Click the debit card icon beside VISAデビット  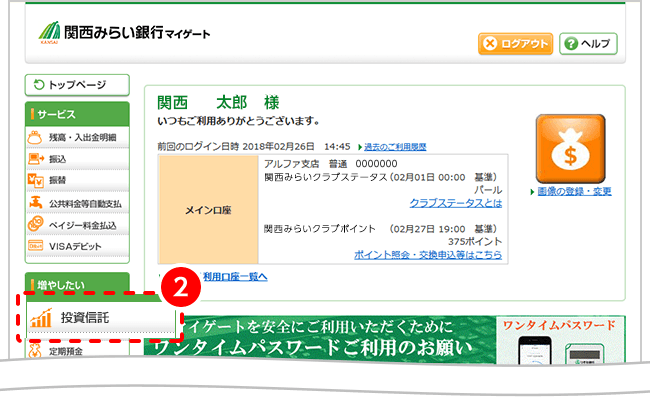tap(36, 246)
